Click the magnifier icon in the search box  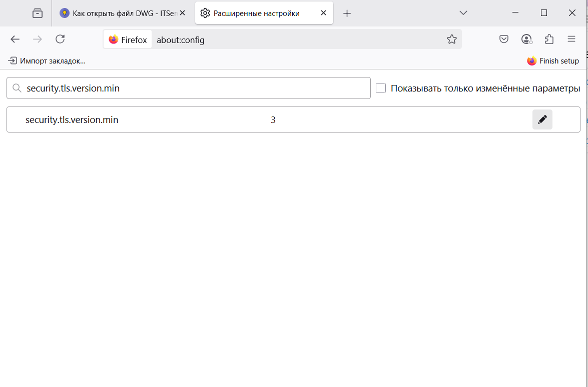pos(17,88)
